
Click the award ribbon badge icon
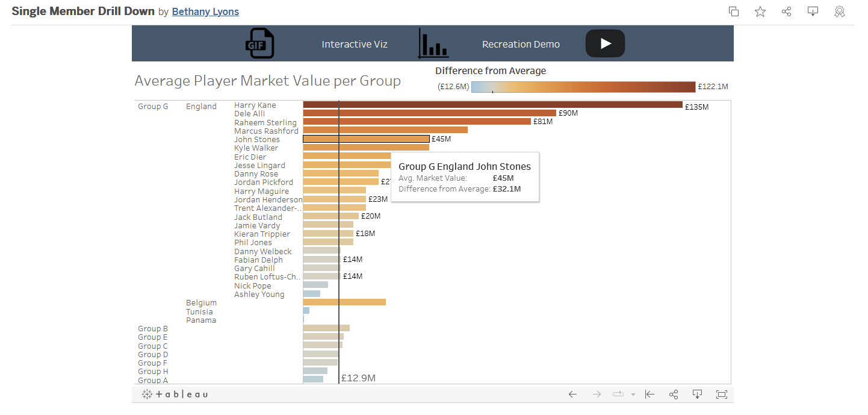839,11
